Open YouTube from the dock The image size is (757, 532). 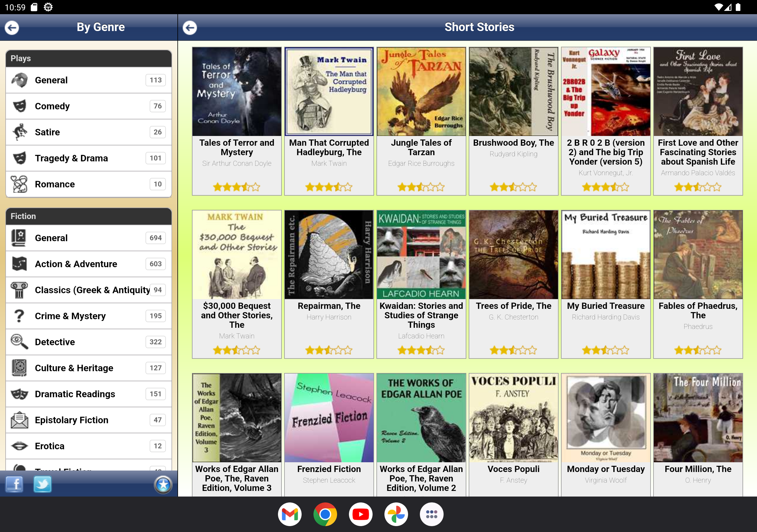tap(361, 514)
